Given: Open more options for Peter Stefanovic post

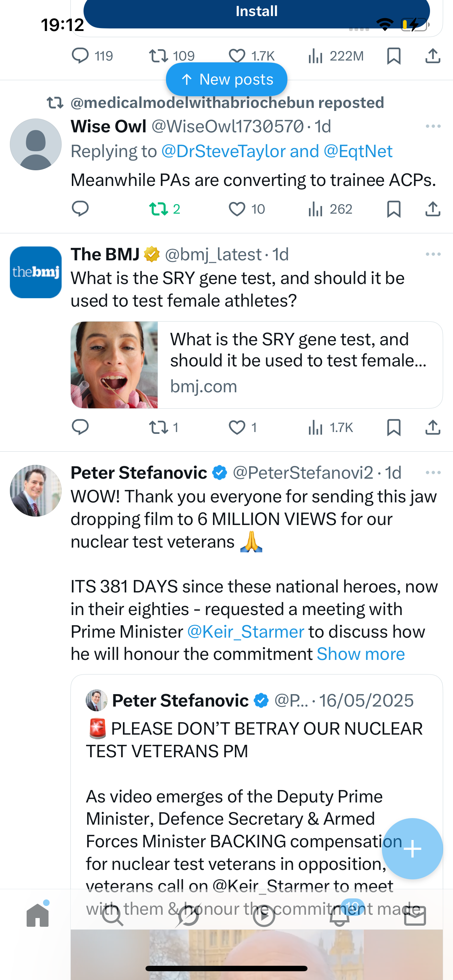Looking at the screenshot, I should pos(433,472).
